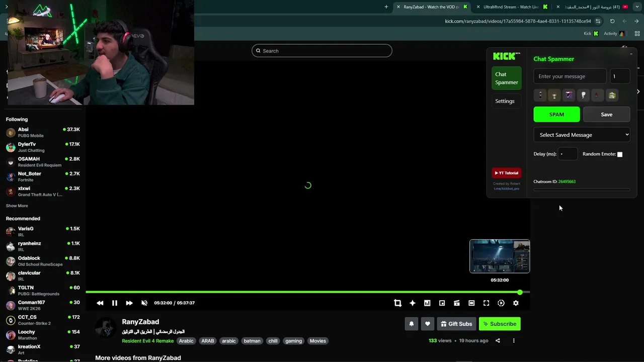Unmute the video using the speaker icon
The height and width of the screenshot is (362, 644).
coord(144,303)
